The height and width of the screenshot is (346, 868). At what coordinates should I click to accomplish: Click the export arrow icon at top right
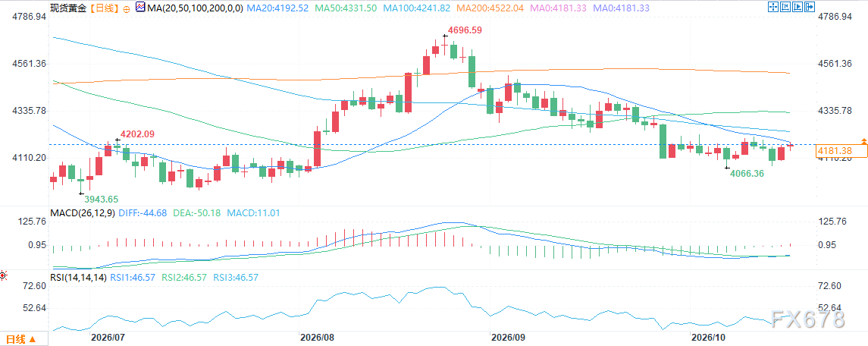[x=810, y=7]
